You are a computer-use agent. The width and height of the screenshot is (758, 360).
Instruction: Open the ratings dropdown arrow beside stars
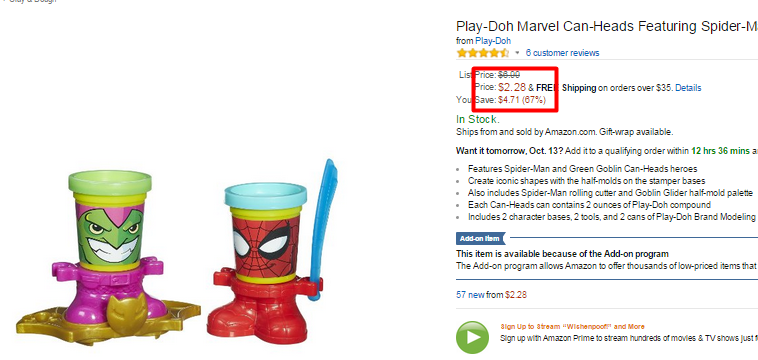(x=517, y=53)
